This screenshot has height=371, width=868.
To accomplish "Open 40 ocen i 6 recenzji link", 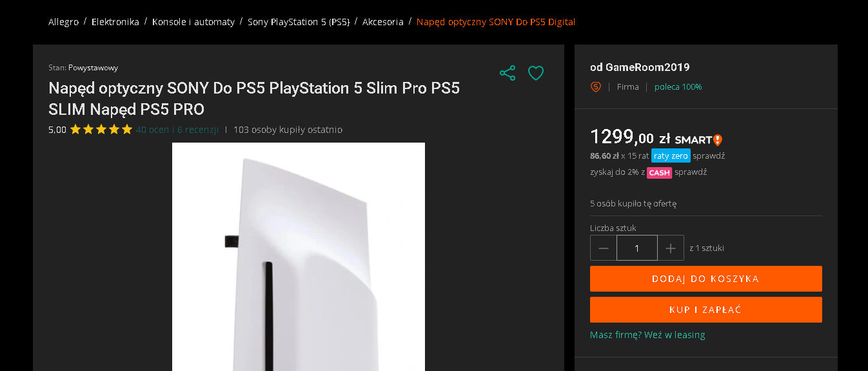I will pyautogui.click(x=177, y=130).
